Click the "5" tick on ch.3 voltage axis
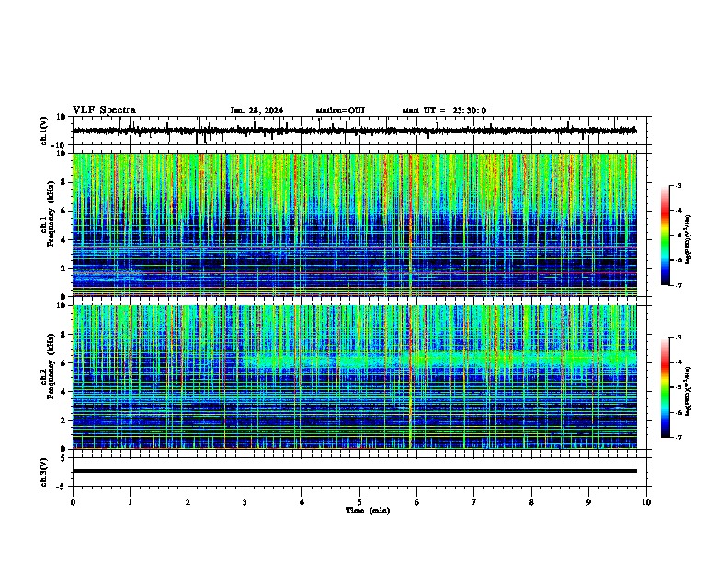The width and height of the screenshot is (728, 563). tap(63, 458)
